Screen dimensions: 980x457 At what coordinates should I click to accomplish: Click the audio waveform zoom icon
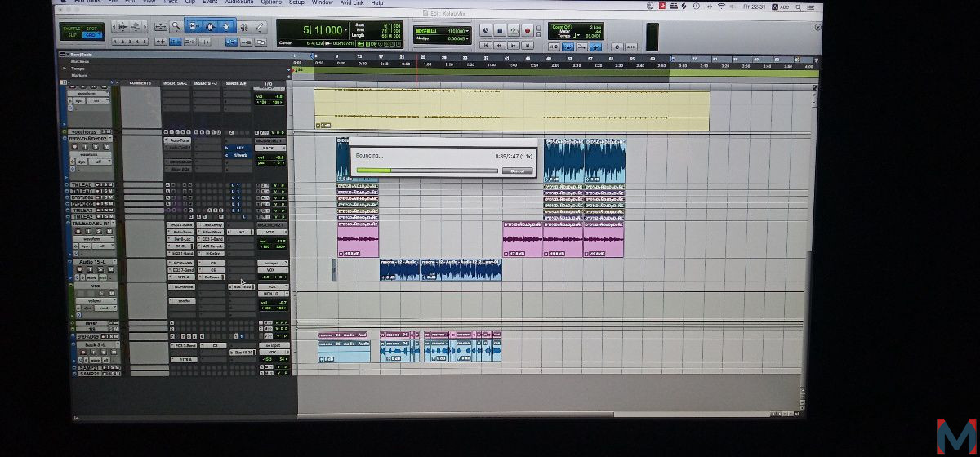point(122,27)
